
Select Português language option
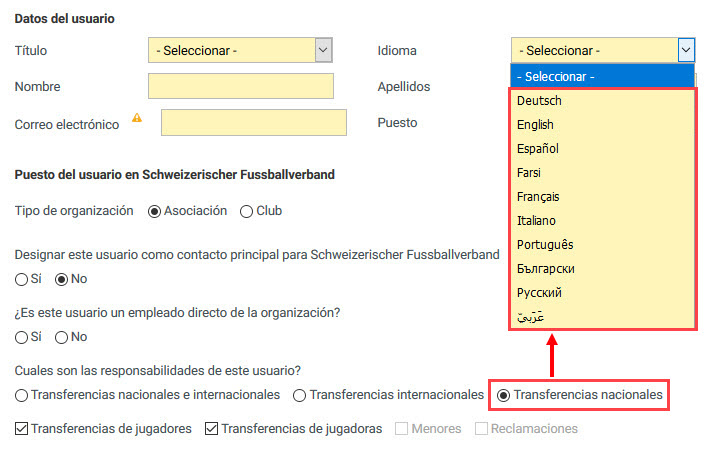tap(545, 244)
